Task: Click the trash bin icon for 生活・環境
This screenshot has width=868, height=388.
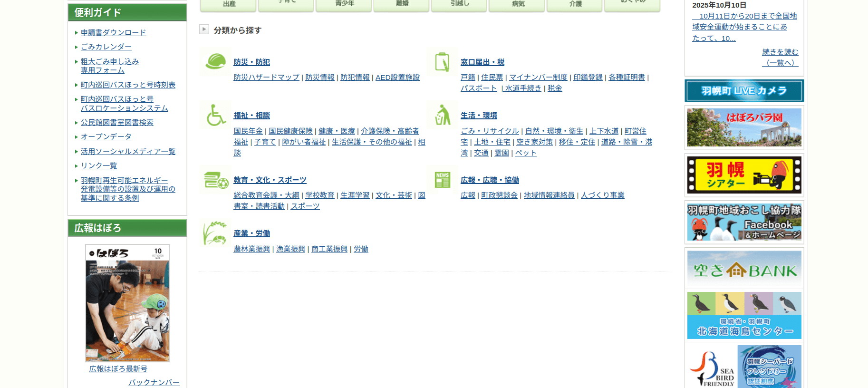Action: point(442,115)
